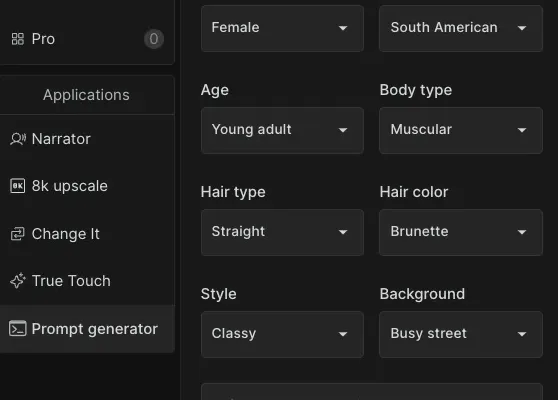The width and height of the screenshot is (558, 400).
Task: Open the Straight hair type dropdown
Action: click(x=282, y=232)
